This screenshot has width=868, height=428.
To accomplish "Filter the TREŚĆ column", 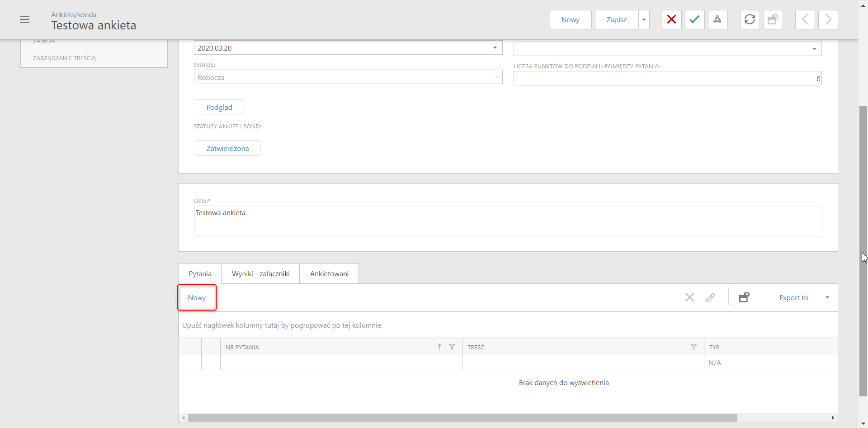I will pos(693,347).
